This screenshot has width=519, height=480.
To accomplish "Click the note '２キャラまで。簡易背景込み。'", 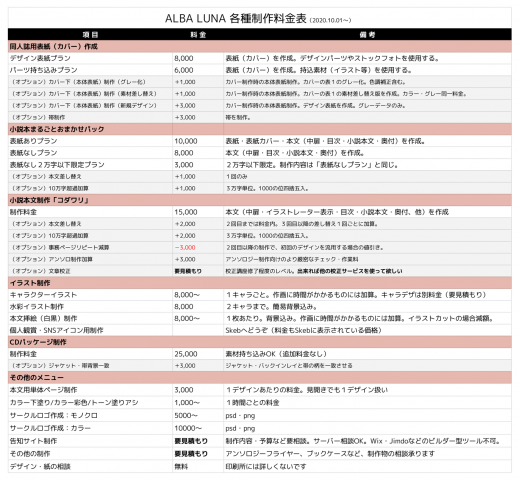I will (x=271, y=307).
